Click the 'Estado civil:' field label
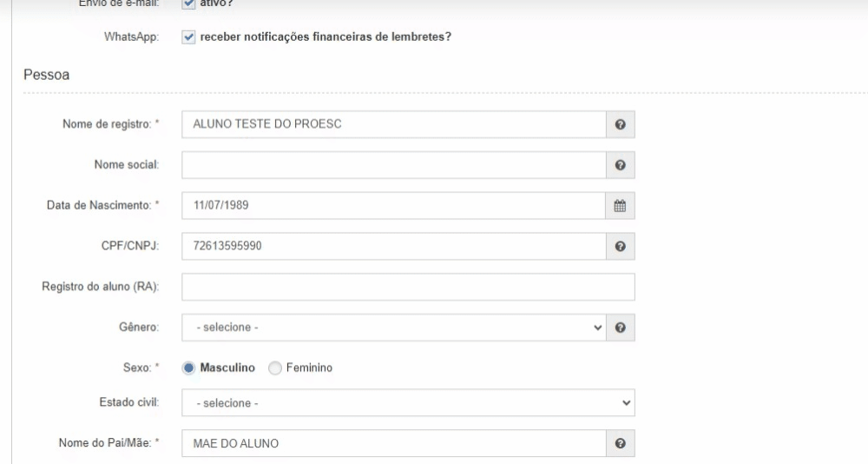 [131, 403]
